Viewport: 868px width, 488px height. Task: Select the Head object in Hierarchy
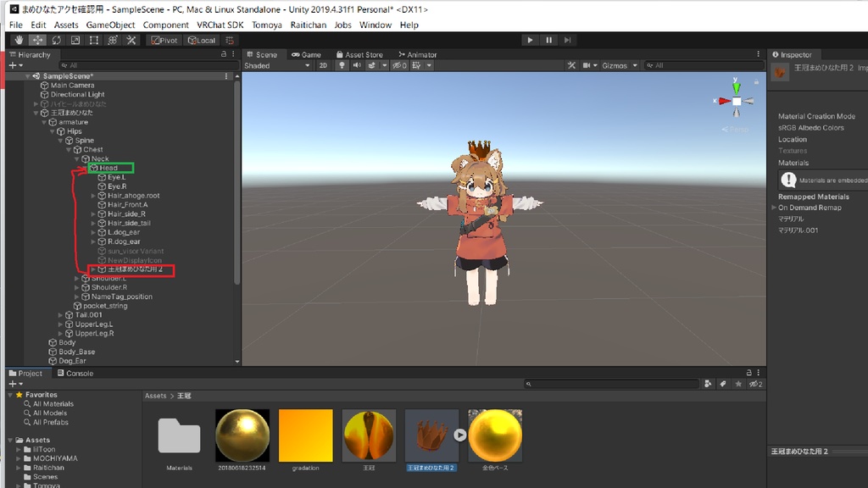(108, 169)
